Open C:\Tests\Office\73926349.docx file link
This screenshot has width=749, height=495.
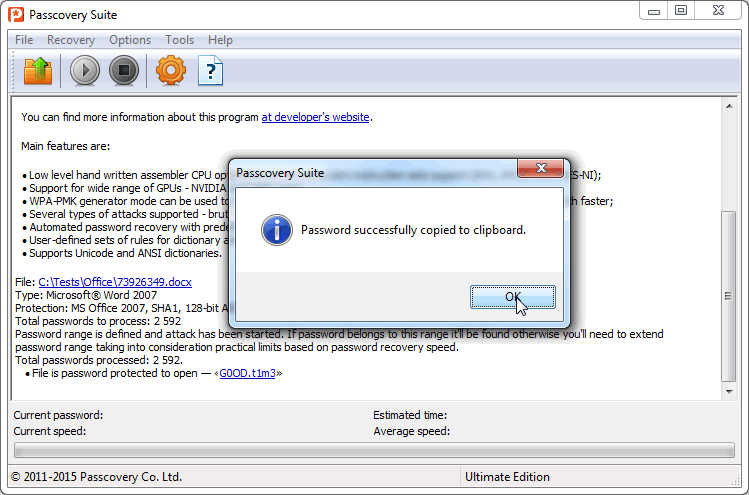coord(115,282)
